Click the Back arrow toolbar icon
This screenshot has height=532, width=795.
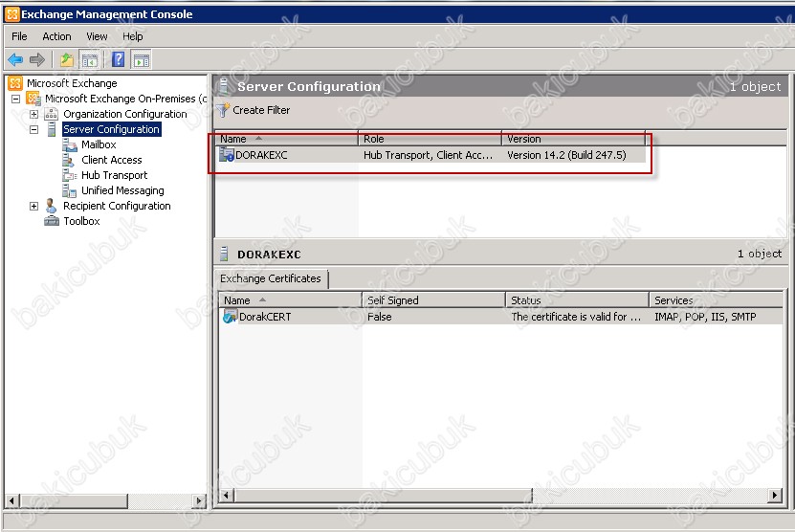click(x=15, y=60)
